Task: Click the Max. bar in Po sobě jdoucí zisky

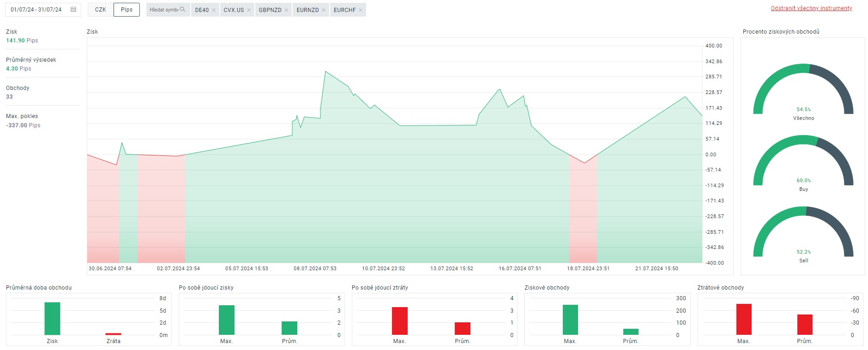Action: [226, 320]
